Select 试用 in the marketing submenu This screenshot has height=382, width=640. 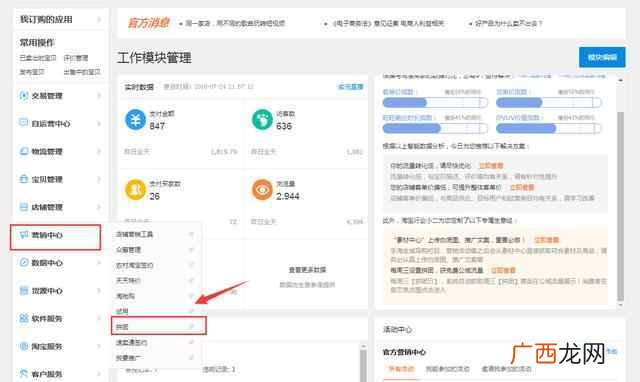(122, 311)
